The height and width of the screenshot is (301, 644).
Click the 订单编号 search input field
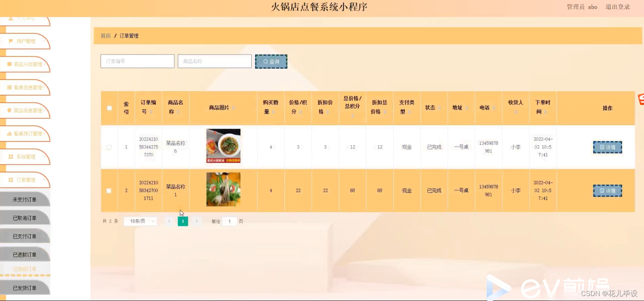[137, 61]
